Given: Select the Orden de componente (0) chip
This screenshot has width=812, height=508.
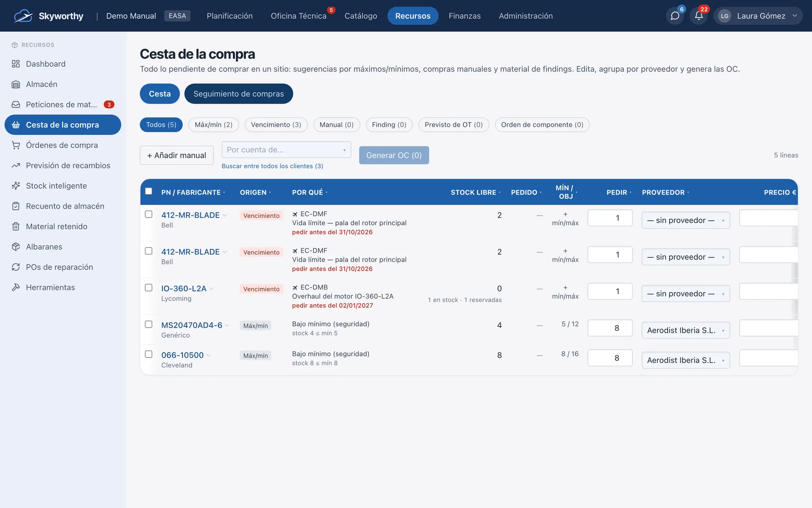Looking at the screenshot, I should click(x=542, y=125).
